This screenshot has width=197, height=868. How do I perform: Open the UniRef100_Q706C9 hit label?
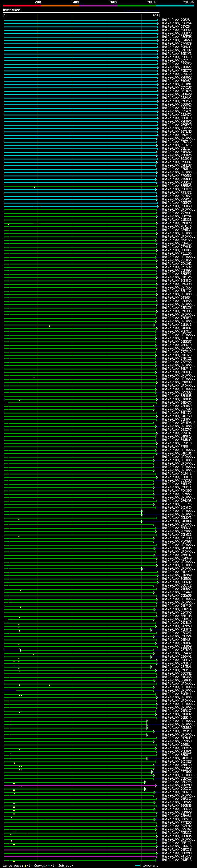point(176,43)
